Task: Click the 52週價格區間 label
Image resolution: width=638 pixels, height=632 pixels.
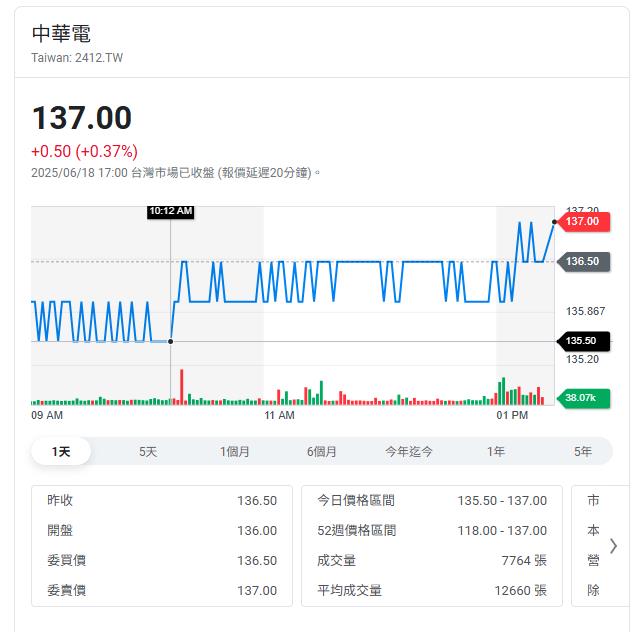Action: 356,530
